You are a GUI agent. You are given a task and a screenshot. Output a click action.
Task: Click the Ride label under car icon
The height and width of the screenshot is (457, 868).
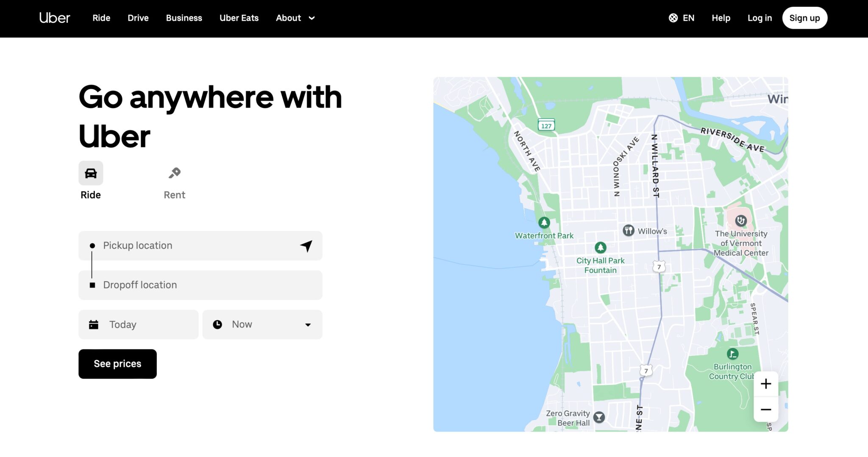click(x=91, y=195)
